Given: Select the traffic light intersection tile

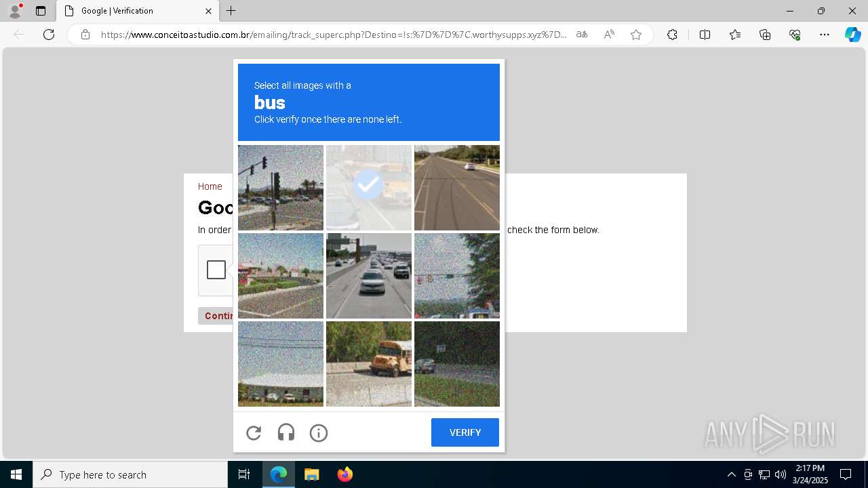Looking at the screenshot, I should click(281, 188).
